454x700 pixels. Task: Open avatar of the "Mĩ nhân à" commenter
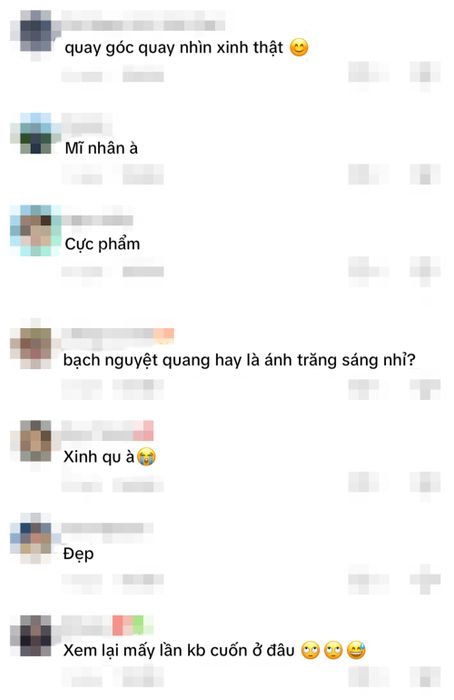pyautogui.click(x=36, y=133)
